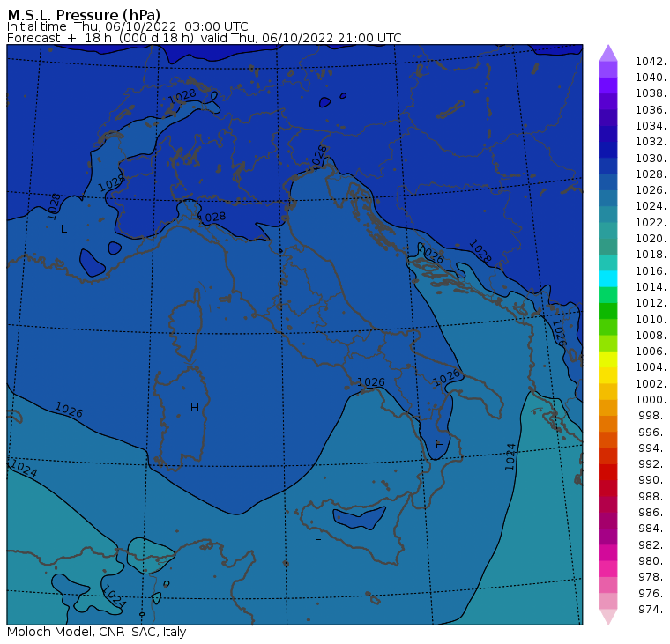Click the 1026 contour label over Puglia

[447, 378]
